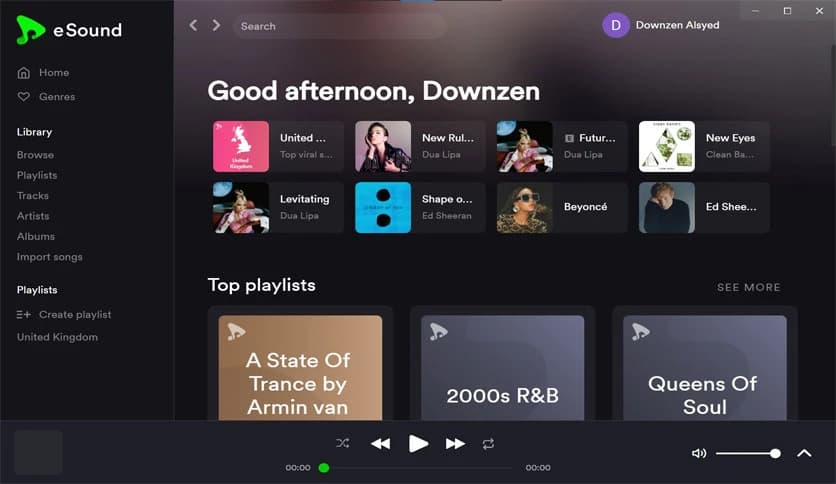Image resolution: width=836 pixels, height=484 pixels.
Task: Toggle repeat mode
Action: [488, 443]
